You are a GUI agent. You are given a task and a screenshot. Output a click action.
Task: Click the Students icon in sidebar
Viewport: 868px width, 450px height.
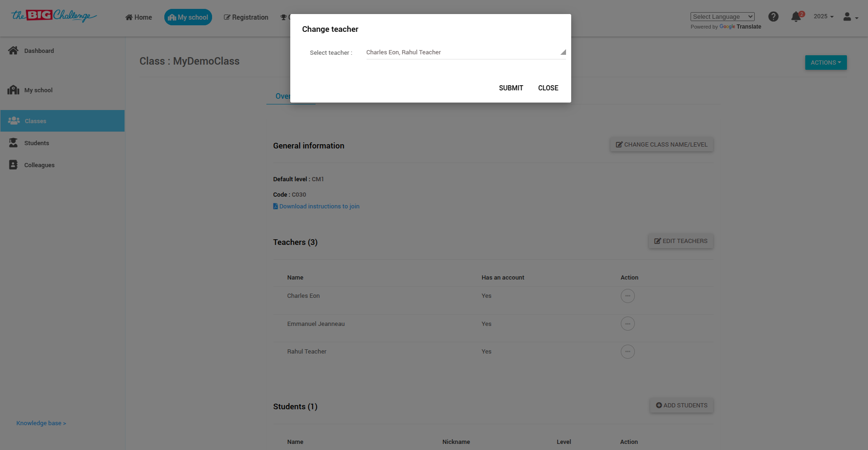[x=14, y=143]
